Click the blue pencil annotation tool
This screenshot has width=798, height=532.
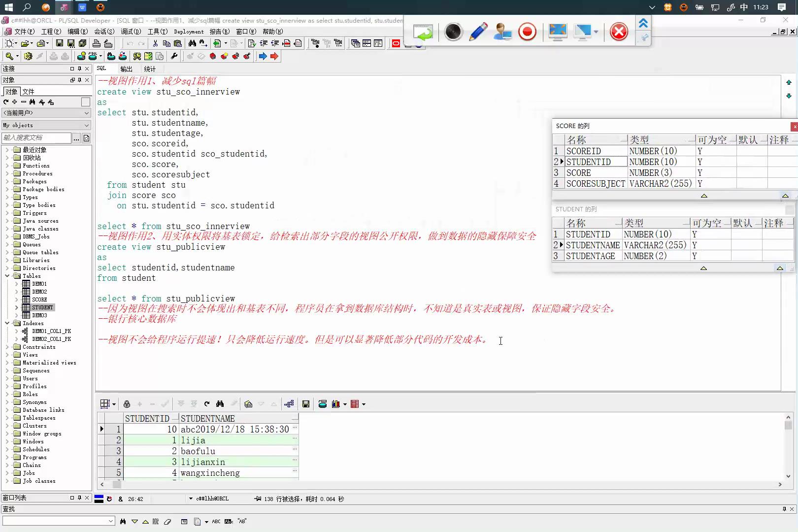(x=478, y=32)
